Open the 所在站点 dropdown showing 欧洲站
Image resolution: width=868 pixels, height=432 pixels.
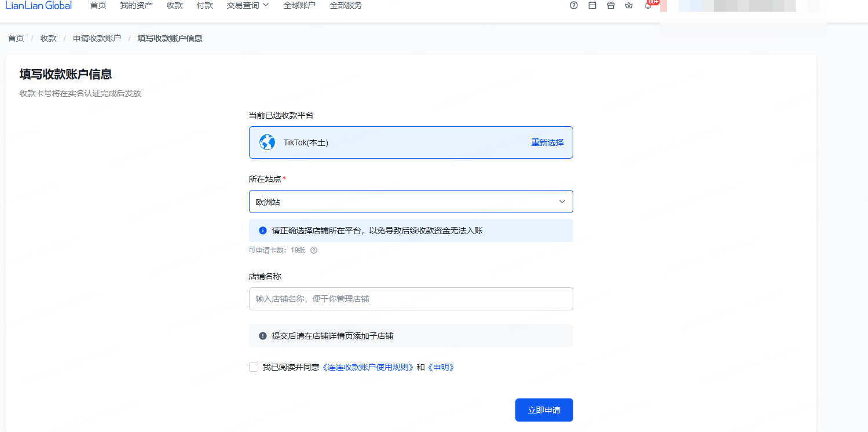[411, 202]
